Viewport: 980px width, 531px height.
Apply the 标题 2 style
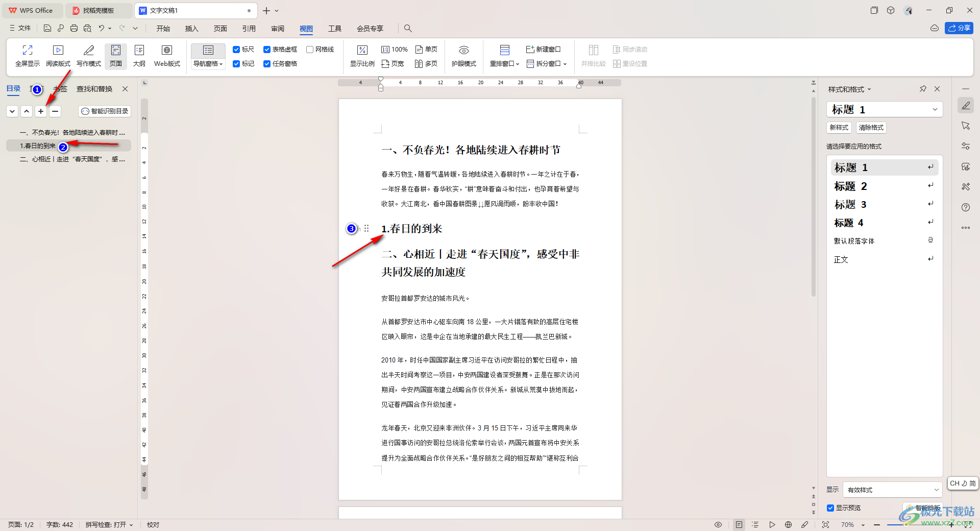(x=885, y=186)
